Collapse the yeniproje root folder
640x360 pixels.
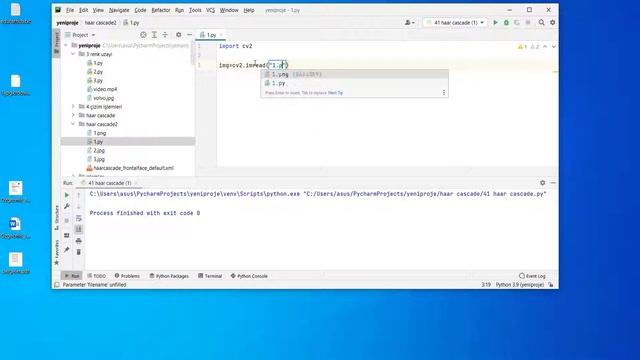66,45
